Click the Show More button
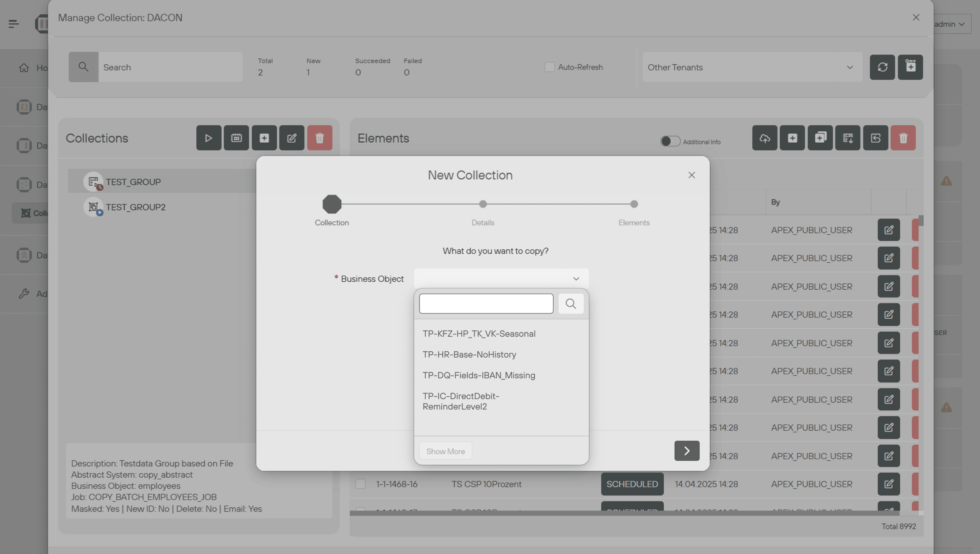Viewport: 980px width, 554px height. (x=445, y=451)
